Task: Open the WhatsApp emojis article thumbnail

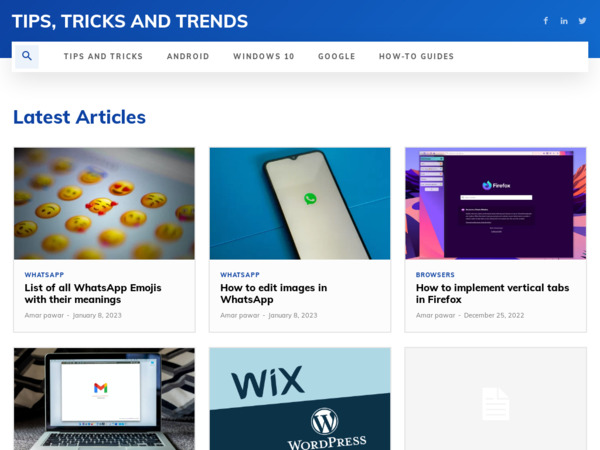Action: (x=104, y=204)
